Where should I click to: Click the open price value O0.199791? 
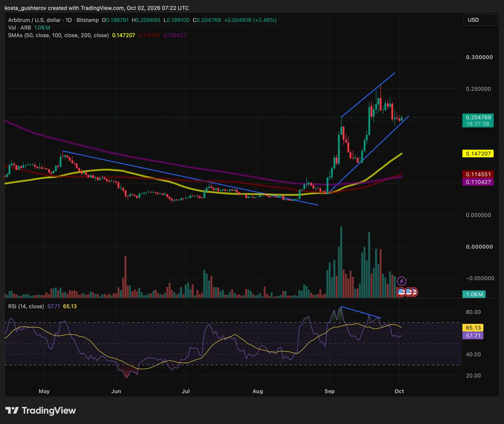(115, 20)
